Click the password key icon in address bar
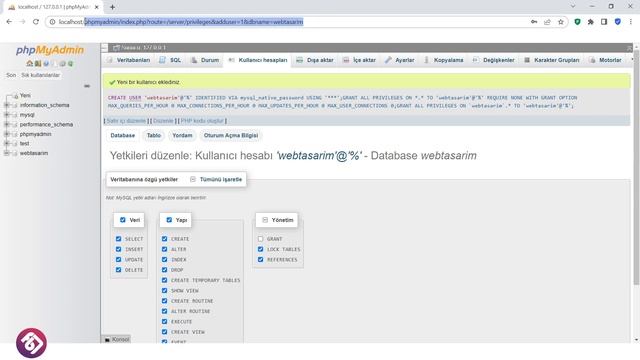The width and height of the screenshot is (640, 360). click(x=534, y=22)
